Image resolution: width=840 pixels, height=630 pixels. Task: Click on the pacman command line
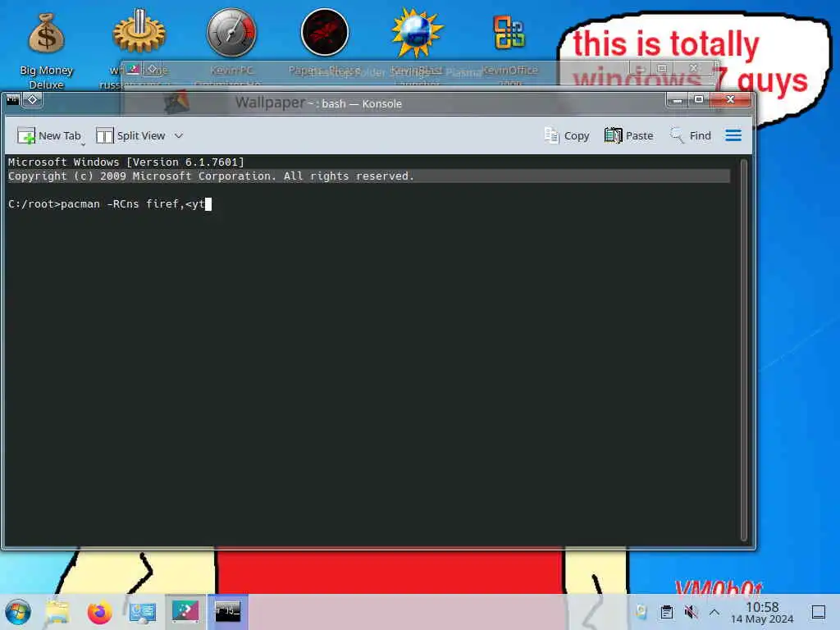point(110,204)
